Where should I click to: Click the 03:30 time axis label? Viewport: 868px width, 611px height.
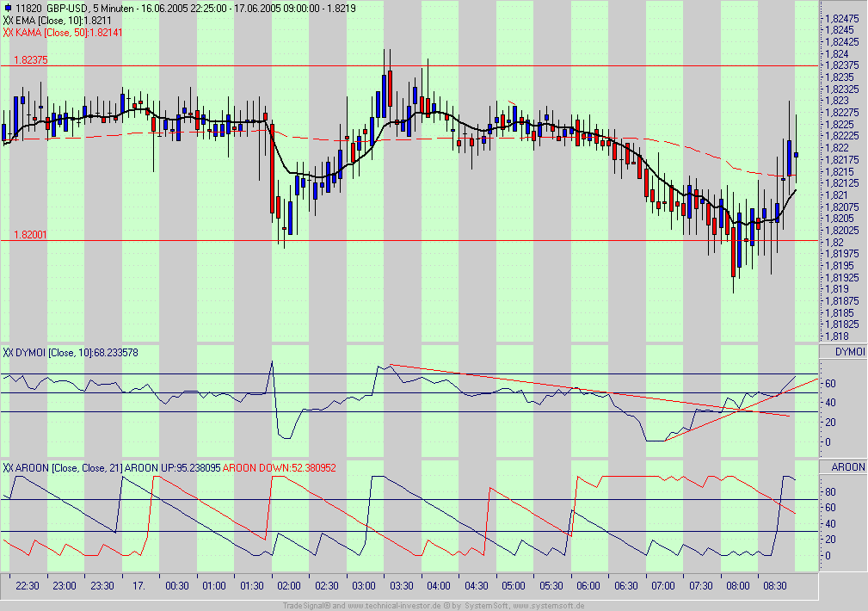click(x=402, y=586)
